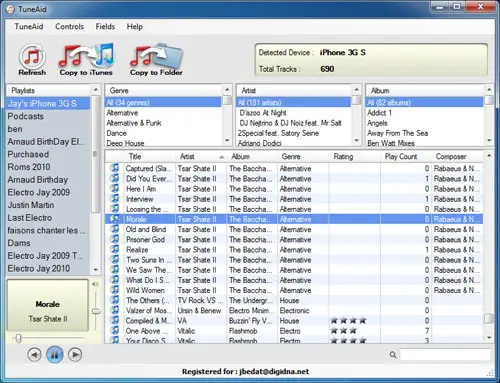This screenshot has width=500, height=383.
Task: Click the music icon beside One Above
Action: pyautogui.click(x=114, y=330)
